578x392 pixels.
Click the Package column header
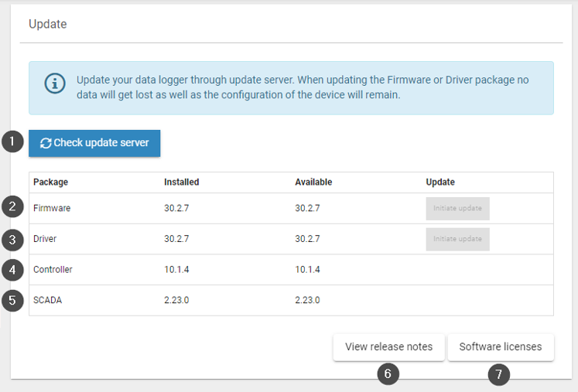tap(50, 182)
